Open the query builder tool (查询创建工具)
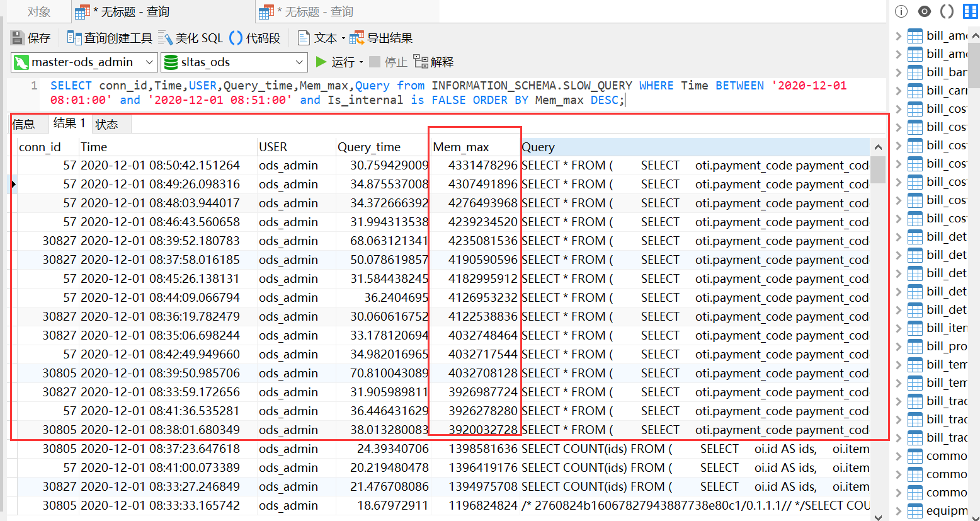Screen dimensions: 980x521 point(74,38)
